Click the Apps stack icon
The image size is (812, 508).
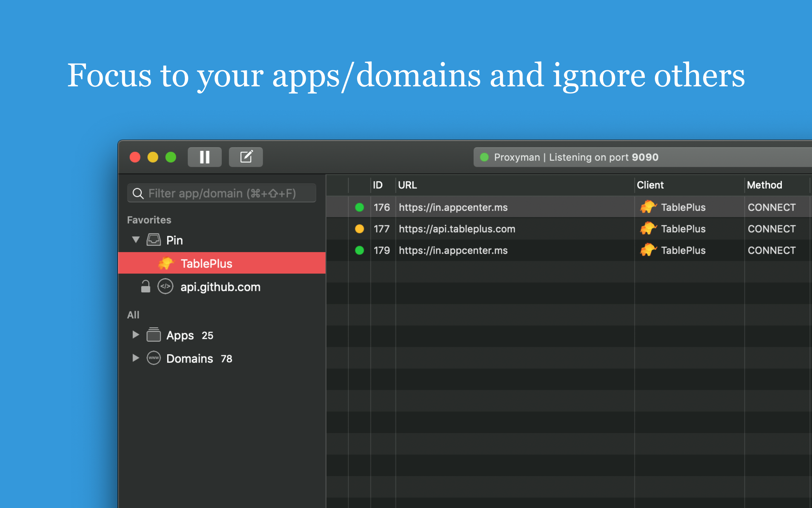tap(154, 335)
